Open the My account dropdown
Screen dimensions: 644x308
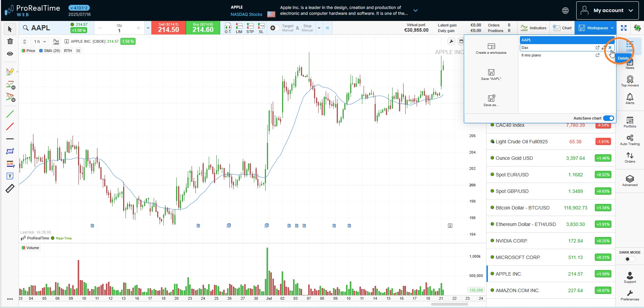point(608,10)
